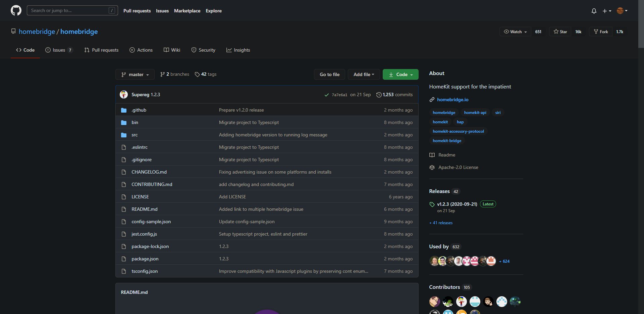Open the notifications bell
Screen dimensions: 644x314
[x=594, y=11]
